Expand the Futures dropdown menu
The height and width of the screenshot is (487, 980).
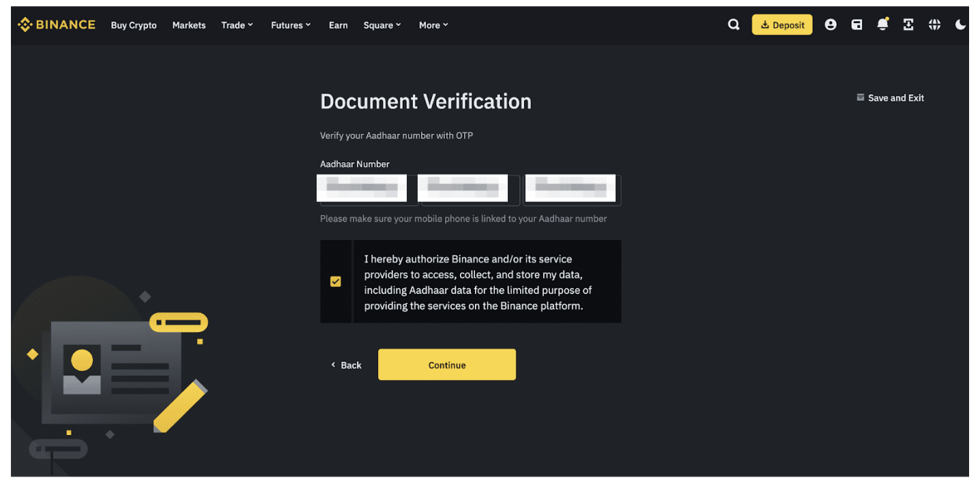291,25
